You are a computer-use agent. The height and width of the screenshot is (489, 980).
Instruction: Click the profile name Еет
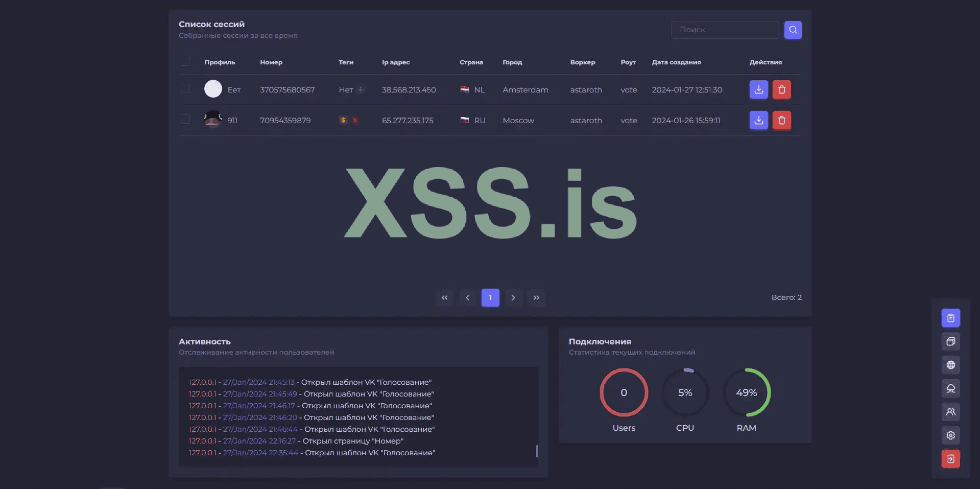[x=234, y=90]
